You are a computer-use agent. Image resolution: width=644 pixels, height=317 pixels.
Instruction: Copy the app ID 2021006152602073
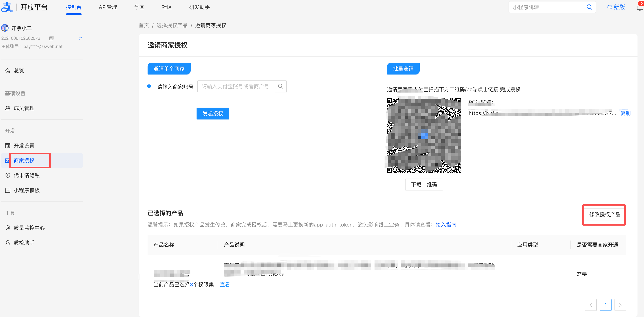pos(51,38)
